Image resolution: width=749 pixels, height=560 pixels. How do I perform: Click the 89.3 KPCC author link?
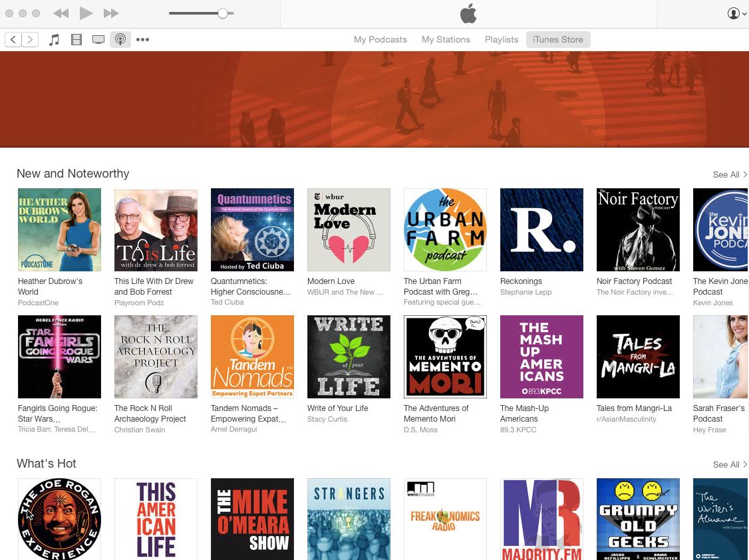click(x=518, y=430)
